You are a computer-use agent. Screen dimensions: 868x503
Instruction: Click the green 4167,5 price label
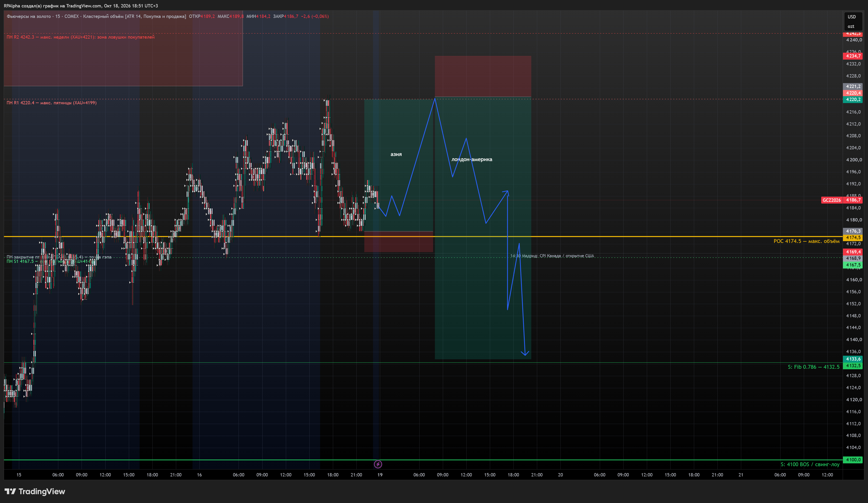853,265
